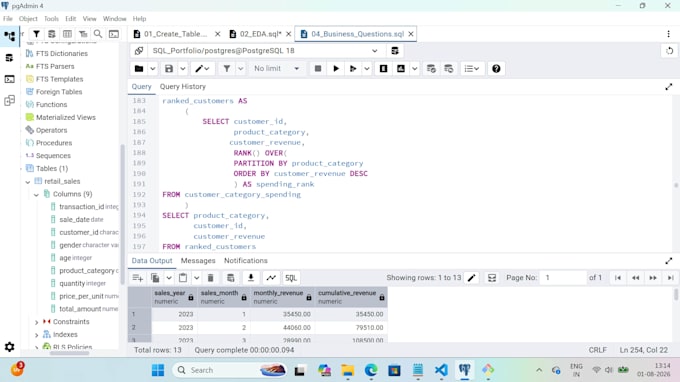Close the 04_Business_Questions.sql tab
Screen dimensions: 680x382
(x=411, y=34)
